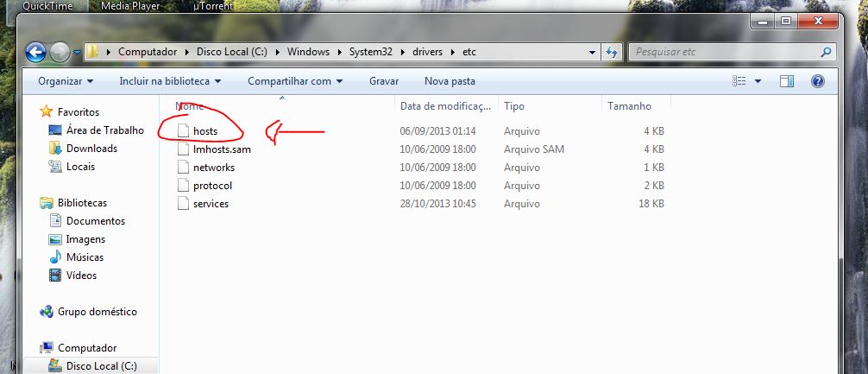Minimize the Explorer window

pyautogui.click(x=764, y=22)
